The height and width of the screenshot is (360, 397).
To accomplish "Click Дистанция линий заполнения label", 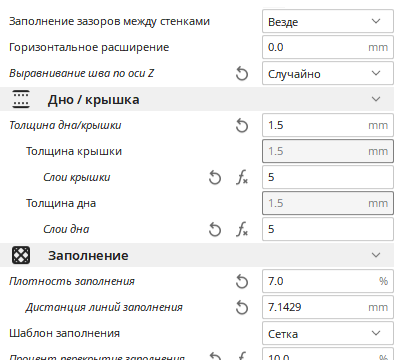I will (104, 307).
